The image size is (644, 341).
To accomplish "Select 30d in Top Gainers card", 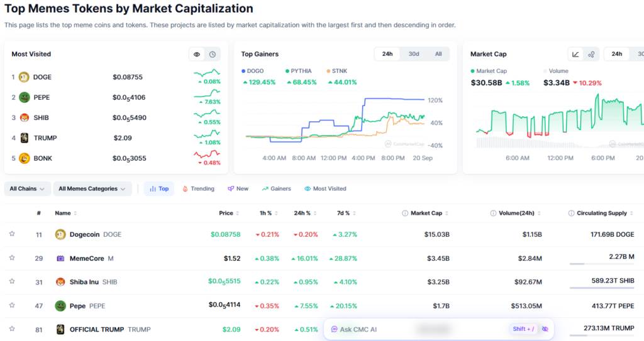I will coord(414,54).
